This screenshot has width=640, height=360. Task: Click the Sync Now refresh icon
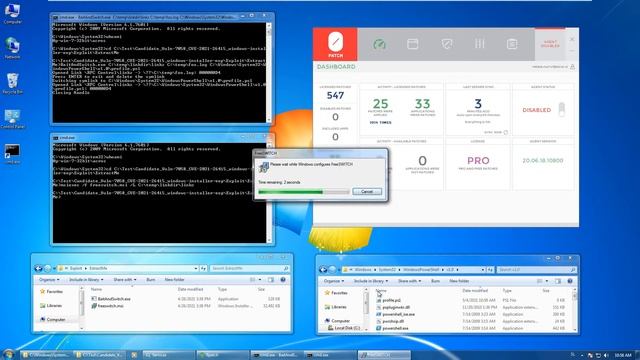click(506, 132)
